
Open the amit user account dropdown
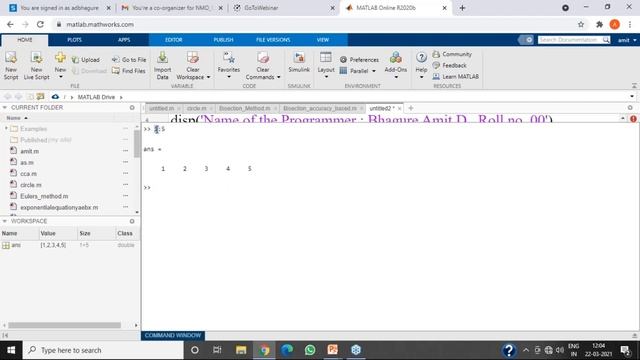coord(627,40)
